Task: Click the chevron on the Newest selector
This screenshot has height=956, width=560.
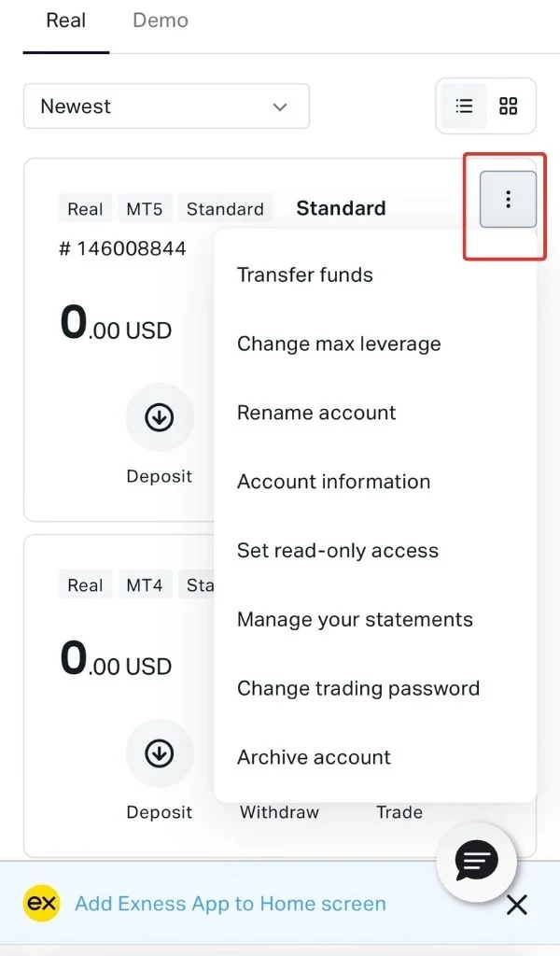Action: point(279,106)
